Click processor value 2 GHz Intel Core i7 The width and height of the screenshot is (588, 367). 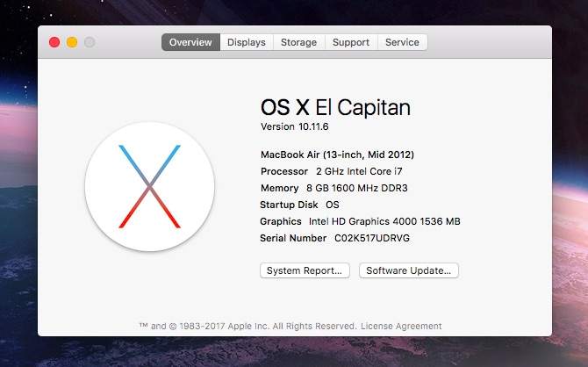359,171
